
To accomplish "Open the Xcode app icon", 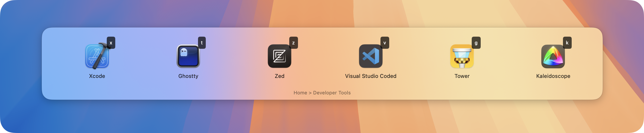I will (x=97, y=56).
